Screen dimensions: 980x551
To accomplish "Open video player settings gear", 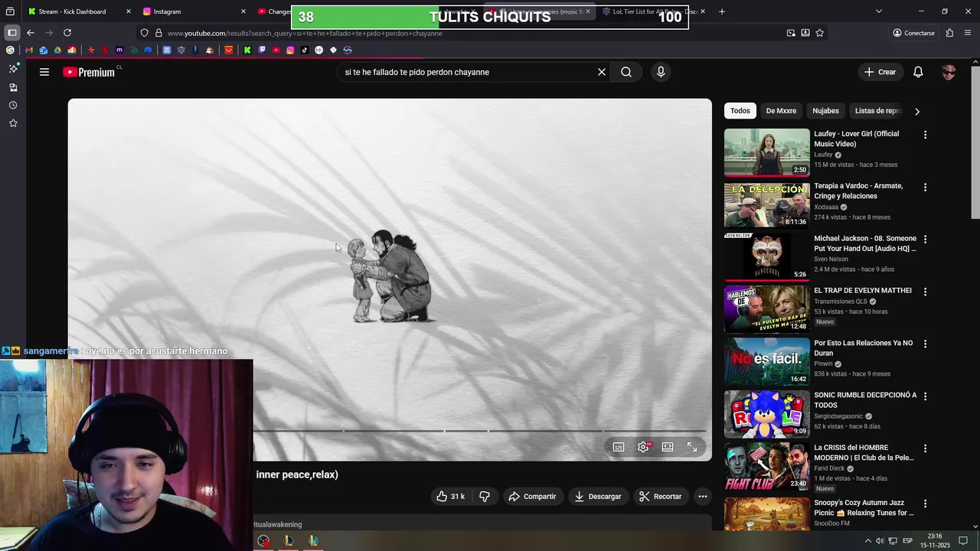I will pyautogui.click(x=643, y=447).
